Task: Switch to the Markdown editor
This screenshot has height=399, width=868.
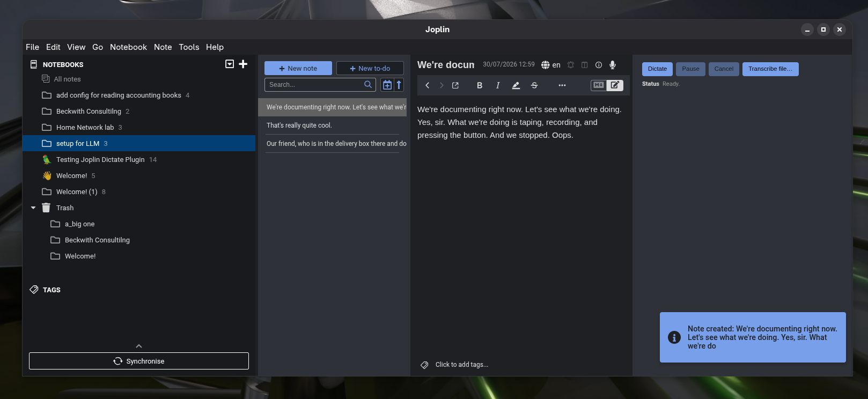Action: click(x=599, y=85)
